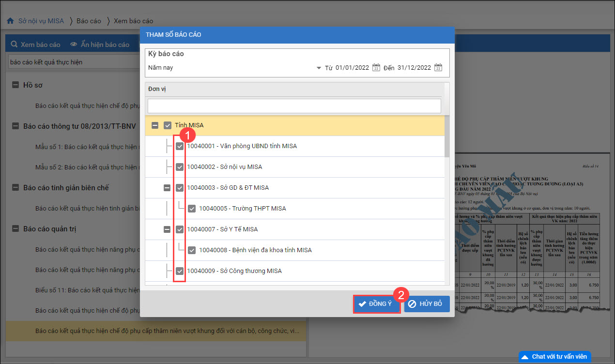Collapse the Tỉnh MISA tree node

[155, 125]
